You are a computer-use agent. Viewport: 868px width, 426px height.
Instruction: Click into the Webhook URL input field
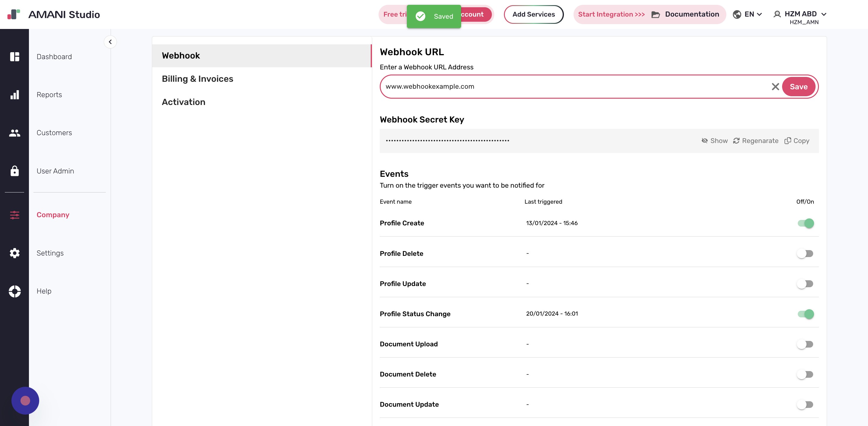573,87
